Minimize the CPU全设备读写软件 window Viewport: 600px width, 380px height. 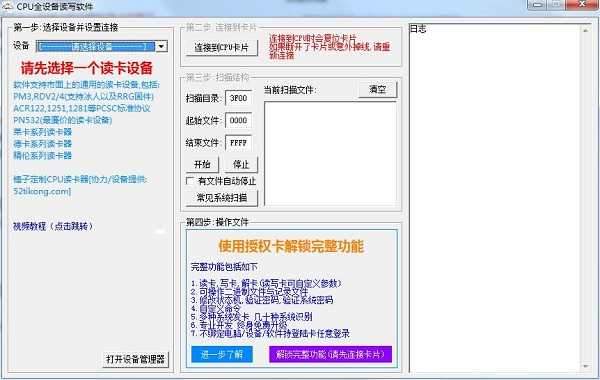537,5
